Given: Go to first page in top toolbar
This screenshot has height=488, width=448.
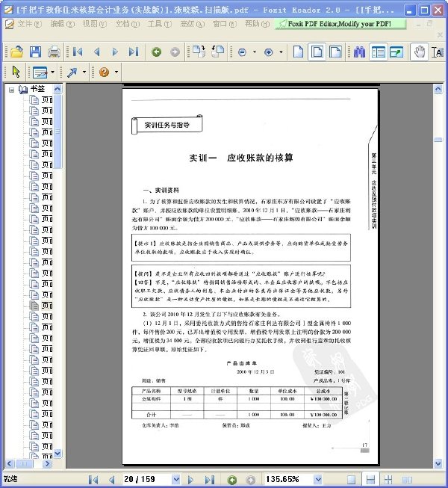Looking at the screenshot, I should pos(78,52).
